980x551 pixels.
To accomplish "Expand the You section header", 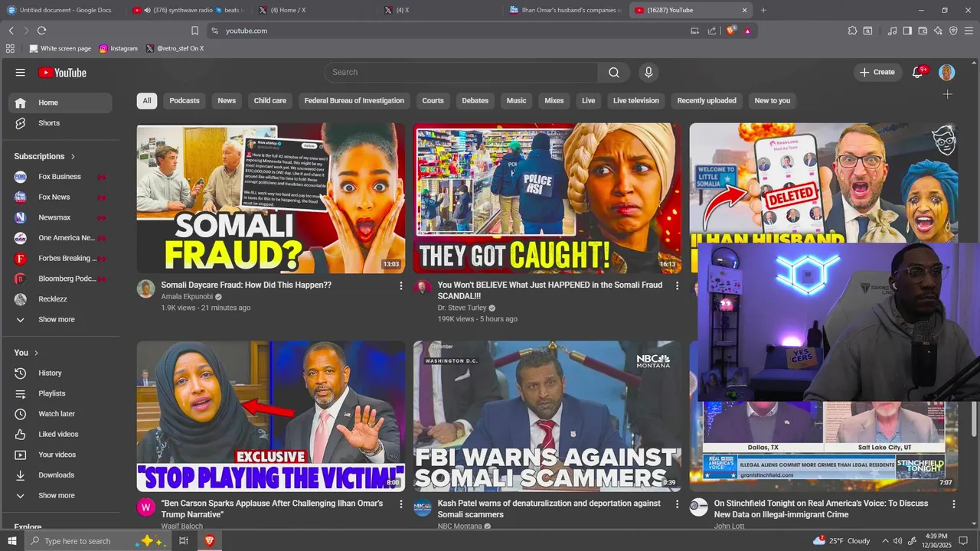I will 26,353.
